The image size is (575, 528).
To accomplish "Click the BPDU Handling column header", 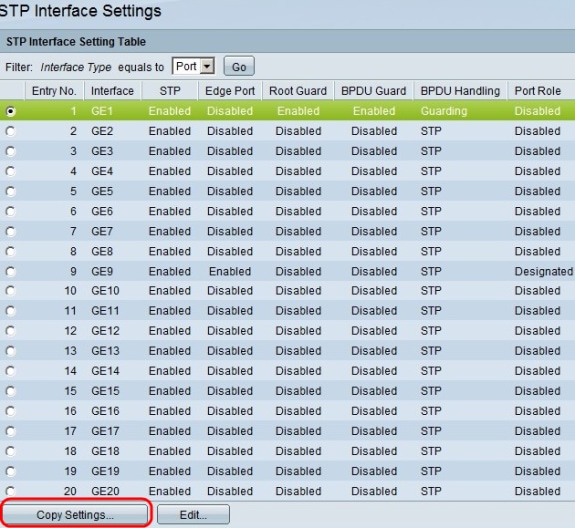I will point(460,91).
